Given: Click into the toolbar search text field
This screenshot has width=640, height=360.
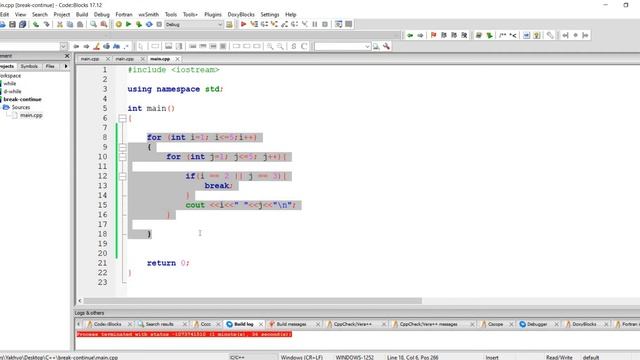Looking at the screenshot, I should pyautogui.click(x=339, y=47).
